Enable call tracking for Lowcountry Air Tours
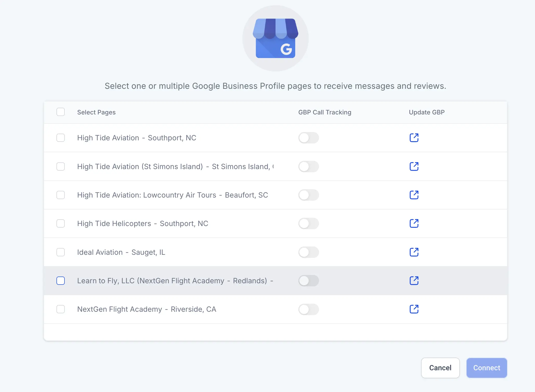 309,195
